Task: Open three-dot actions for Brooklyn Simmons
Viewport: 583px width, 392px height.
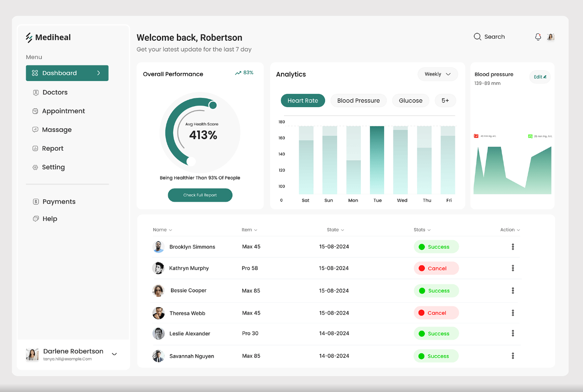Action: tap(513, 247)
